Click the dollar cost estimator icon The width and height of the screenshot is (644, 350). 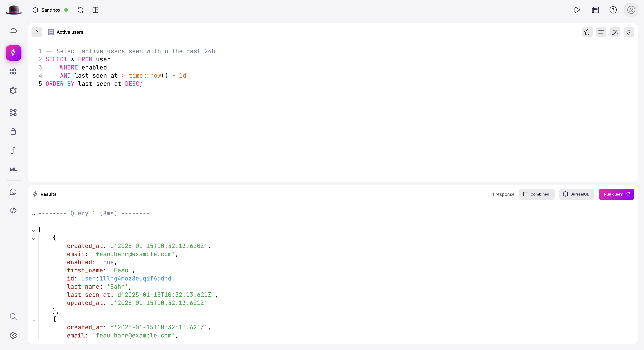[629, 32]
